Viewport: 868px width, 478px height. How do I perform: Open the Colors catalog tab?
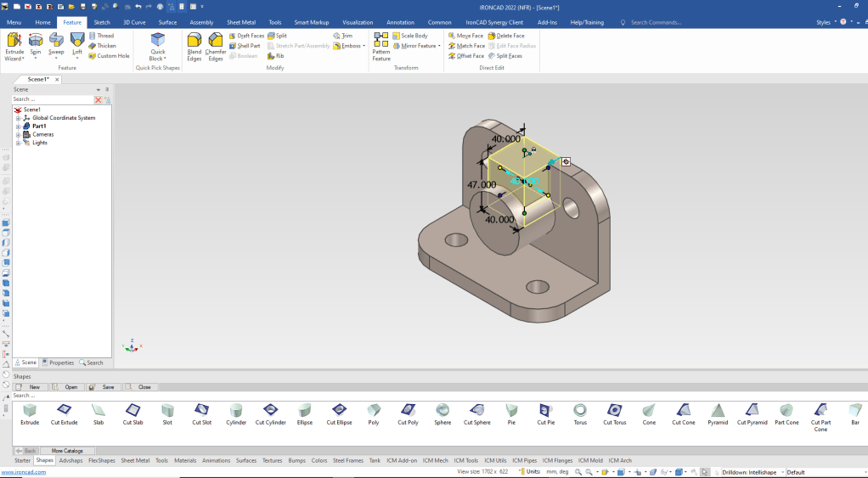(x=319, y=460)
